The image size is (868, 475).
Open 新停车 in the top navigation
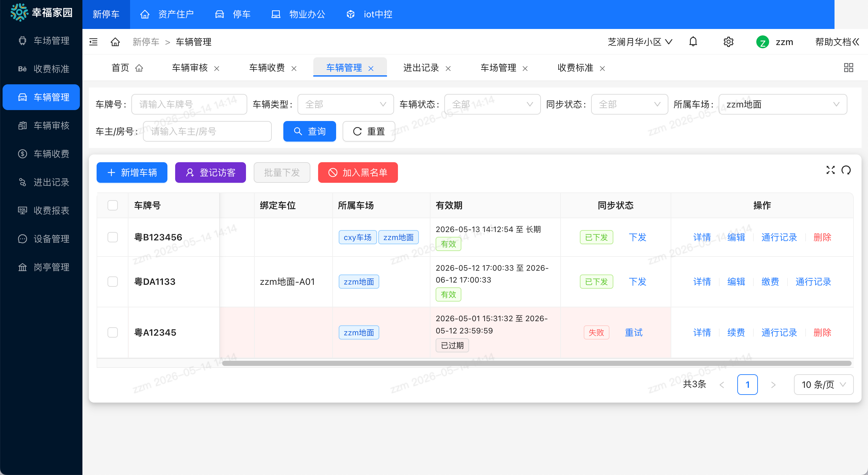coord(106,14)
